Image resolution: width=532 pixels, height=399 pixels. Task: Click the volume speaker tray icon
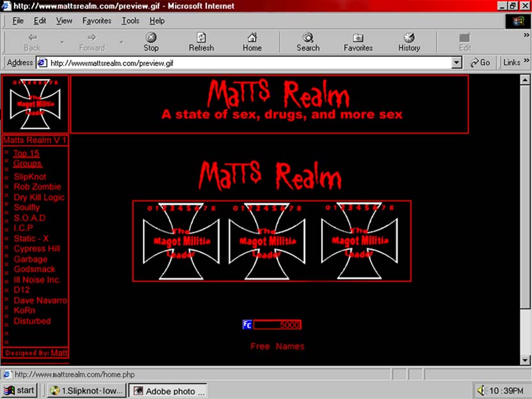click(x=481, y=391)
